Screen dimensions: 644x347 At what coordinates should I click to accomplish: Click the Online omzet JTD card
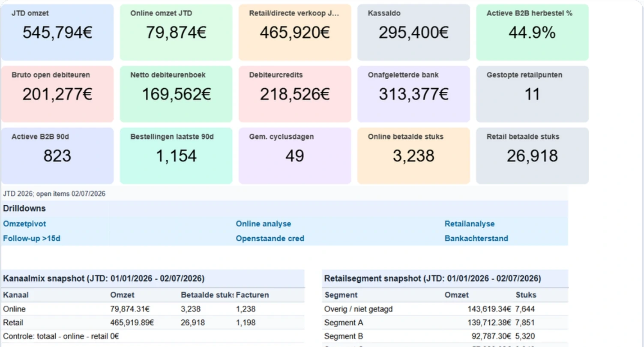[176, 33]
